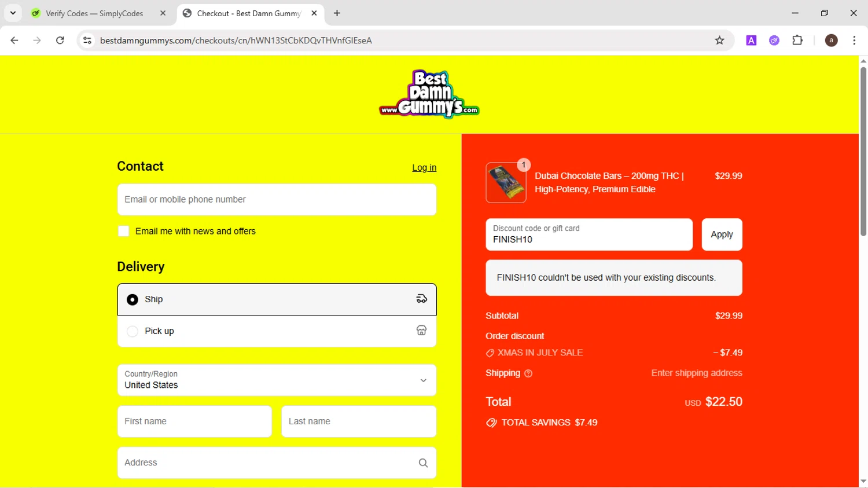Focus the Address field
868x488 pixels.
coord(277,463)
